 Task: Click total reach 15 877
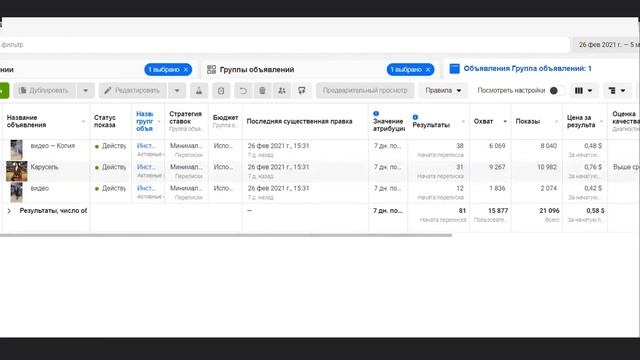(498, 211)
